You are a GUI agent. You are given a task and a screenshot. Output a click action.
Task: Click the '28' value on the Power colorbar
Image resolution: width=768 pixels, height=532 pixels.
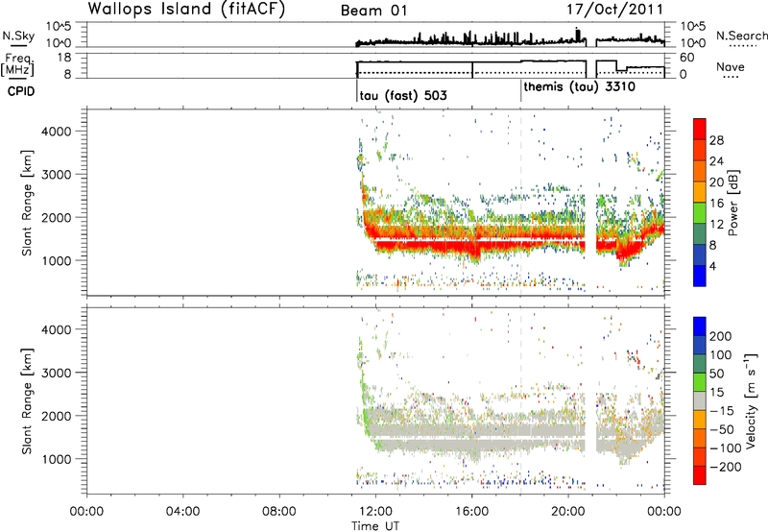click(716, 140)
